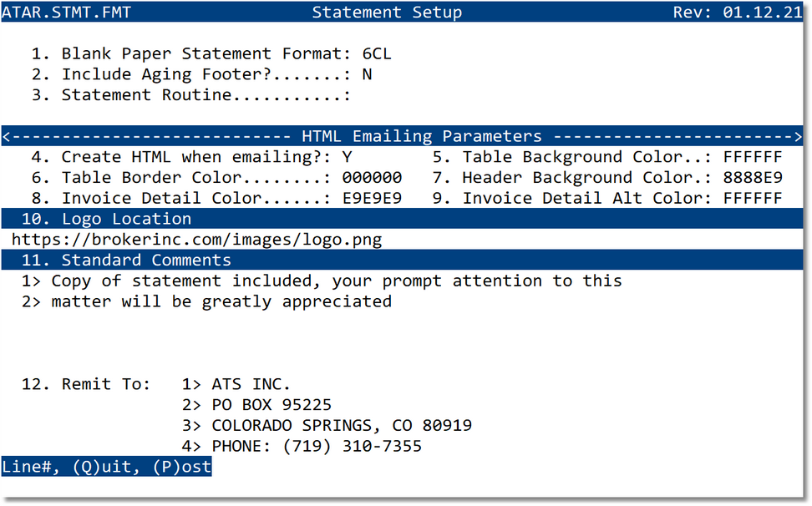
Task: Select the first Standard Comments line
Action: [317, 281]
